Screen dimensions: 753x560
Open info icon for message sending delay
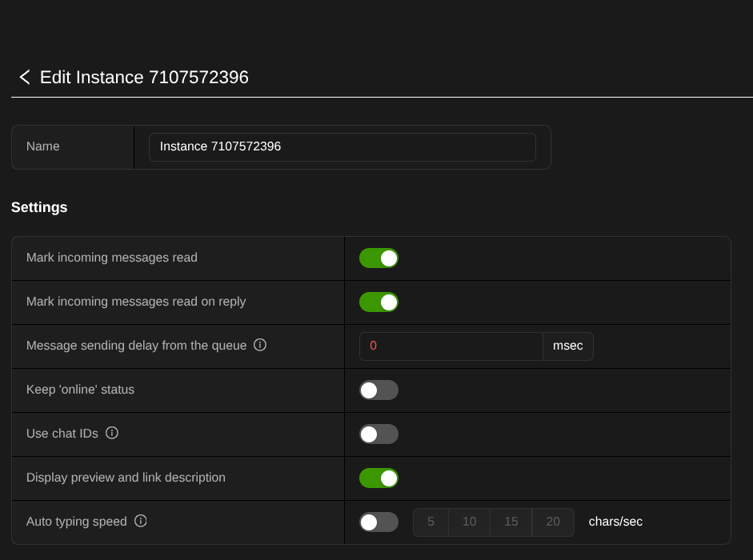click(x=260, y=345)
